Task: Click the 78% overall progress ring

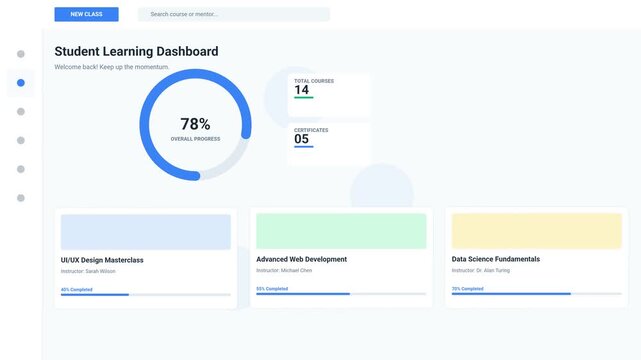Action: 195,125
